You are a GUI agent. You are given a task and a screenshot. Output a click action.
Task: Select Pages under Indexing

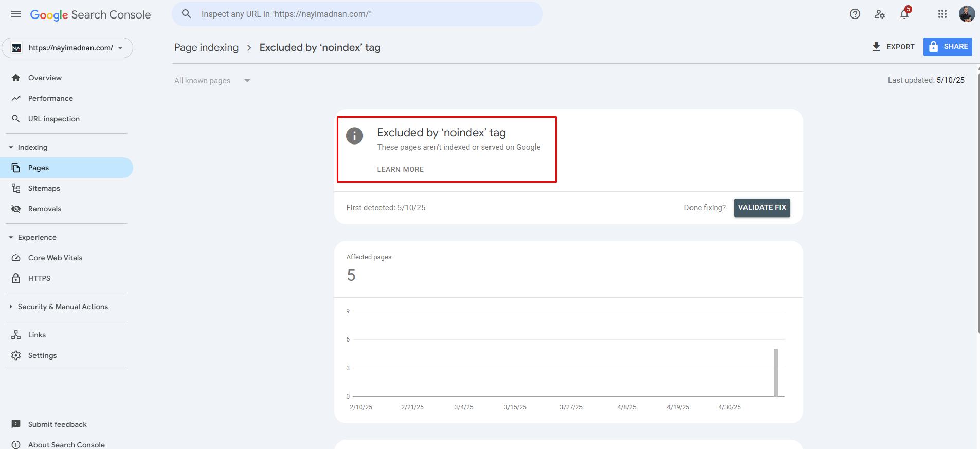coord(66,168)
